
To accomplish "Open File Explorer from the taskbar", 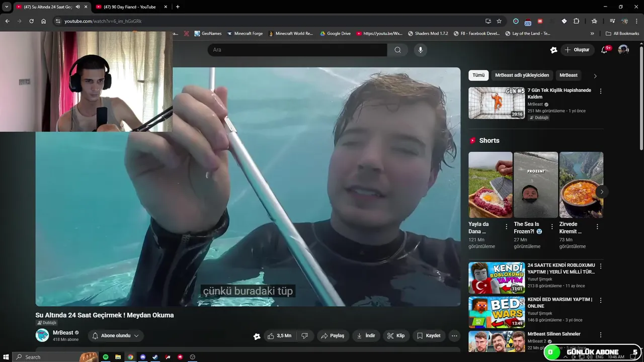I will pos(118,357).
